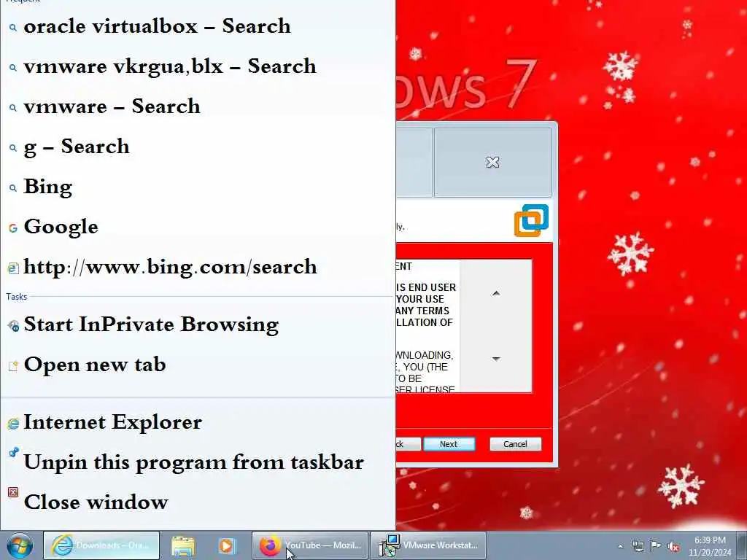Image resolution: width=747 pixels, height=560 pixels.
Task: Click the Google G icon
Action: point(13,228)
